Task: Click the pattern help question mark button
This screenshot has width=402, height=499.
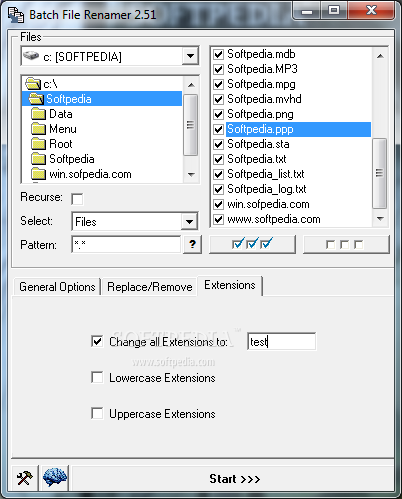Action: (192, 245)
